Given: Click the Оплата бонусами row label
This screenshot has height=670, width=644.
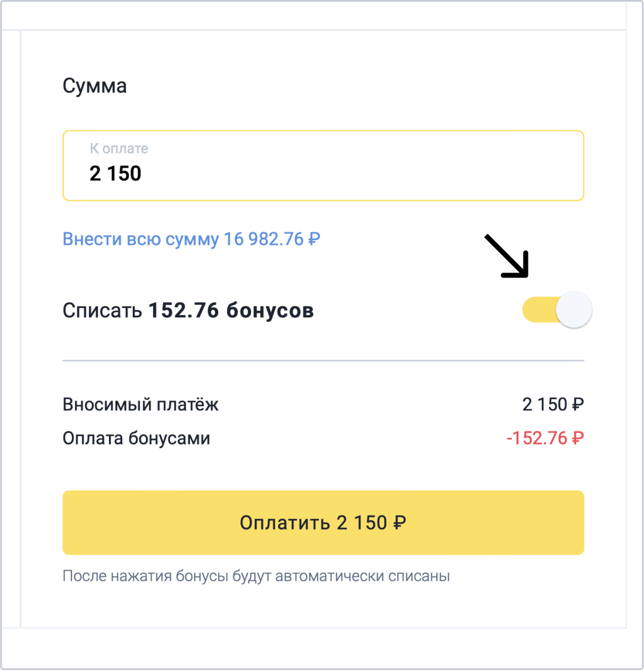Looking at the screenshot, I should (x=136, y=438).
